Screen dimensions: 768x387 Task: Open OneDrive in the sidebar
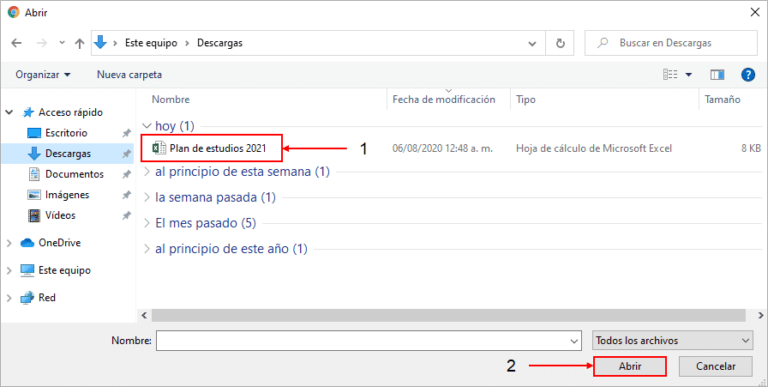point(59,242)
